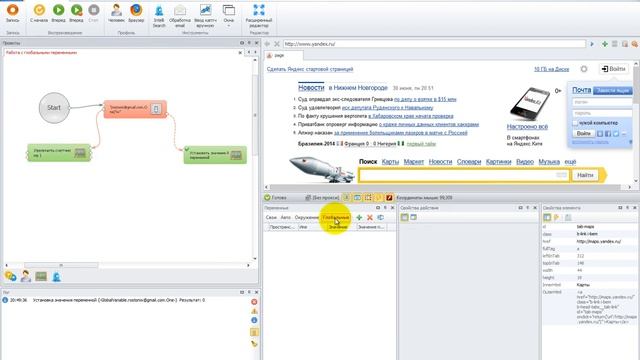Toggle info messages filter in log
This screenshot has height=360, width=640.
pyautogui.click(x=254, y=320)
